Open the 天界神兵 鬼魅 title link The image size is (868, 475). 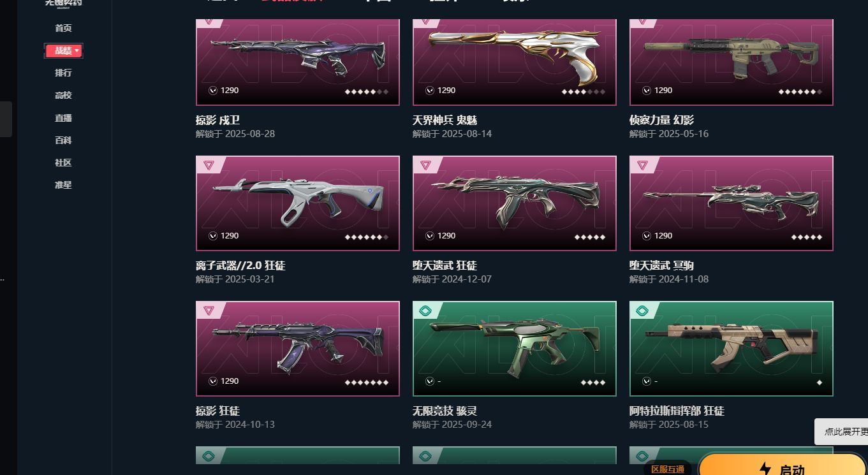tap(445, 120)
